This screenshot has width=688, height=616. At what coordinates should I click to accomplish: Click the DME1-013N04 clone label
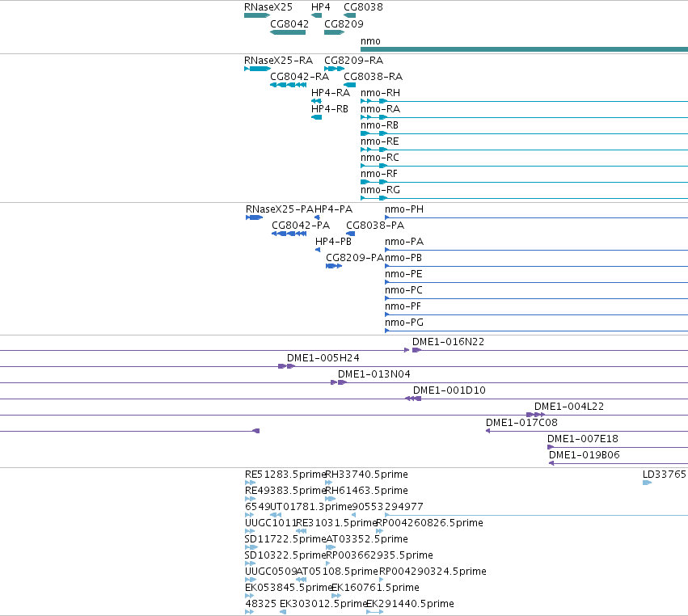374,374
